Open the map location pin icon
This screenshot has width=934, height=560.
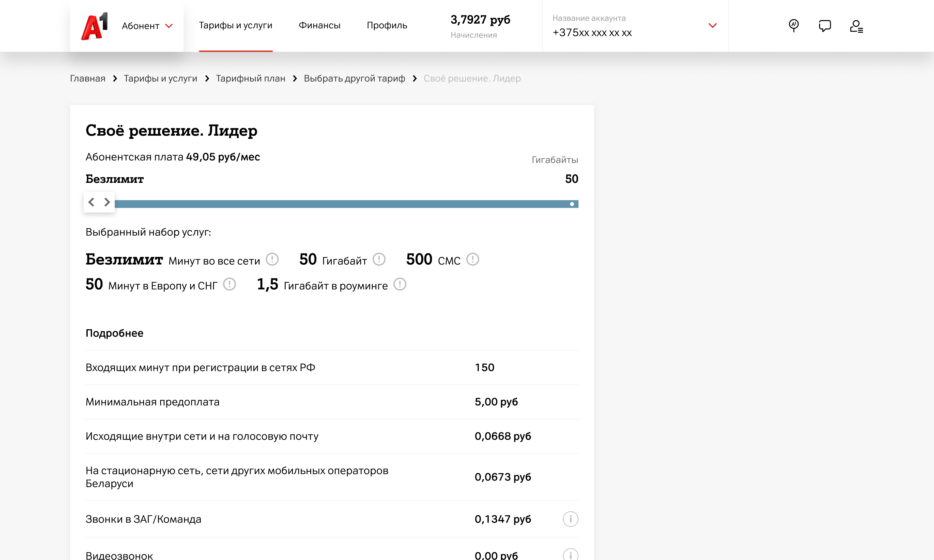click(x=793, y=26)
